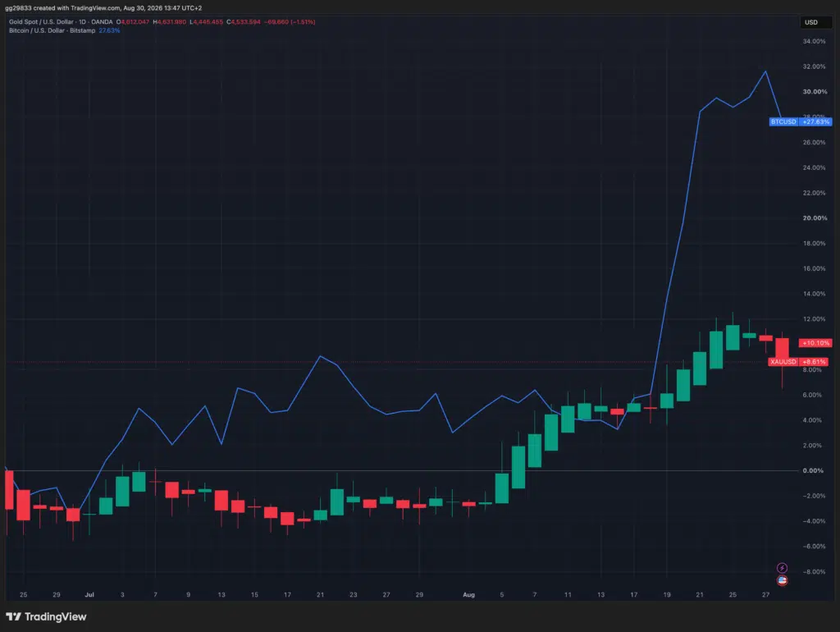Viewport: 840px width, 632px height.
Task: Click the 18.00% price axis label
Action: (814, 243)
